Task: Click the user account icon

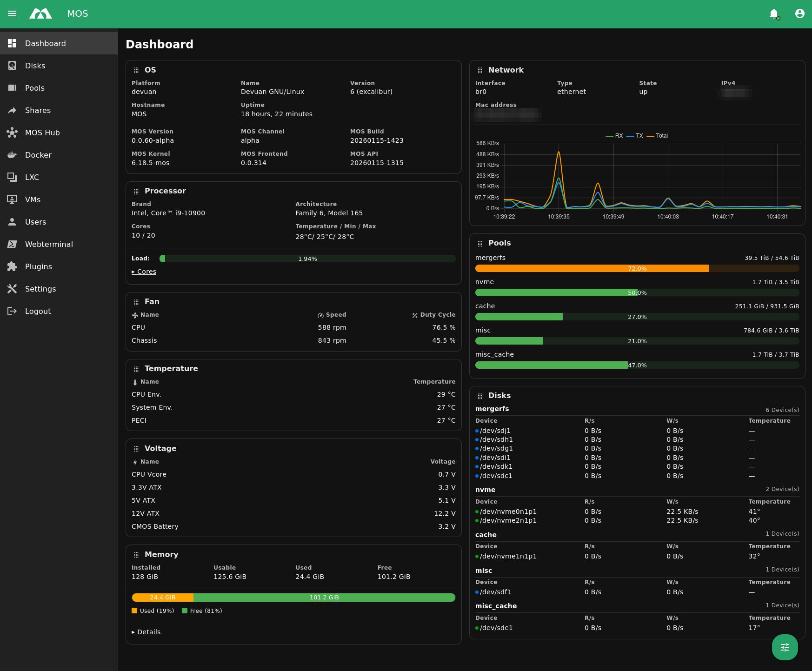Action: (x=799, y=13)
